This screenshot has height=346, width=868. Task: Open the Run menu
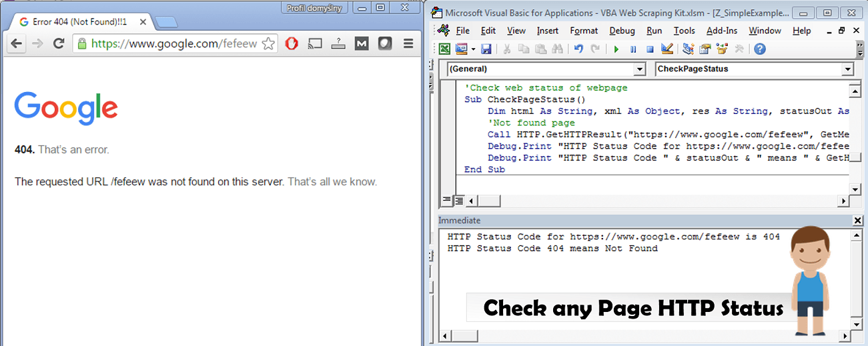(655, 31)
